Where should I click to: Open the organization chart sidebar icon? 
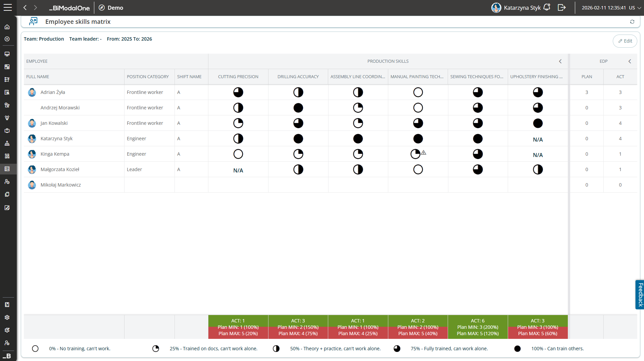(7, 143)
